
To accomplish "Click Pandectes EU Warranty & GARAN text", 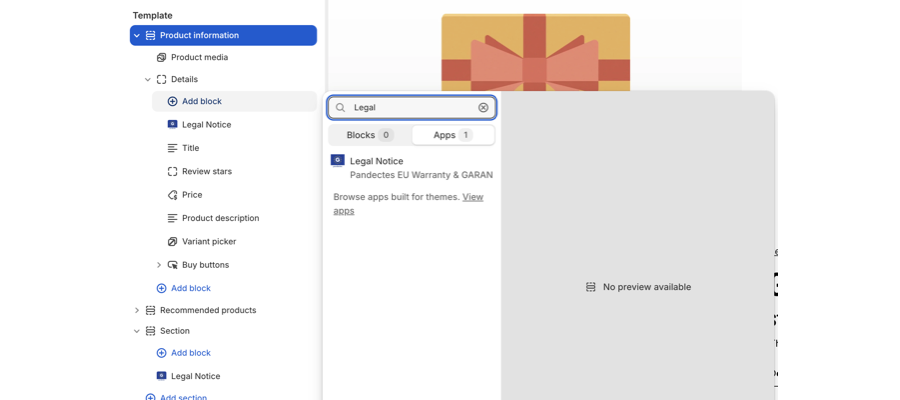I will pos(421,175).
